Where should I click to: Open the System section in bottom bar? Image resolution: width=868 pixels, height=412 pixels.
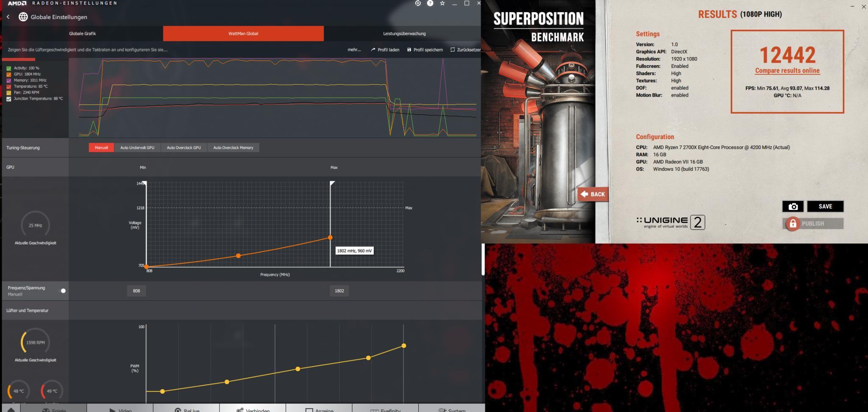[x=451, y=409]
